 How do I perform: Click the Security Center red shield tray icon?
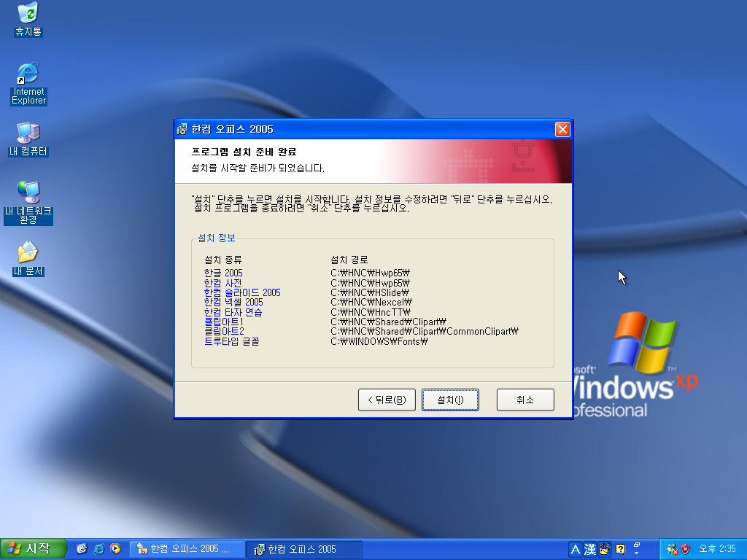(686, 550)
